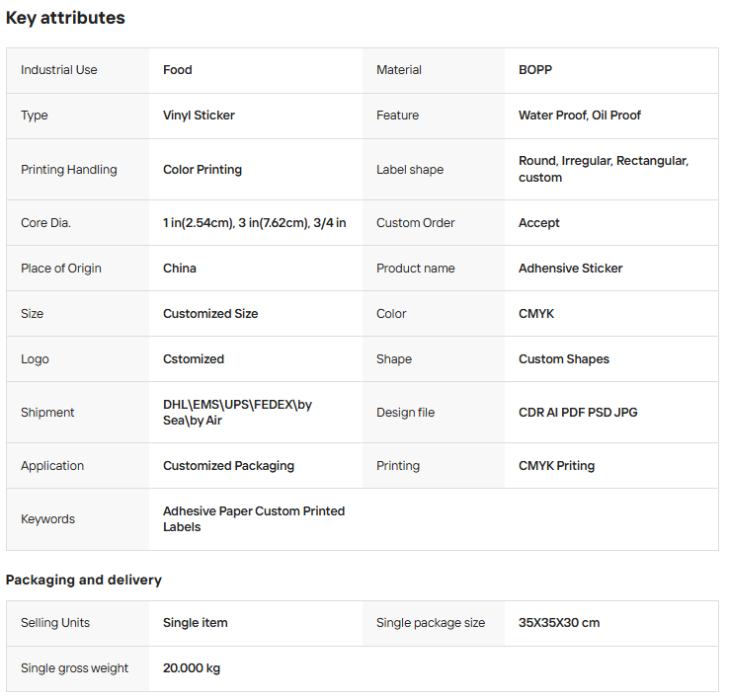Click the BOPP material value
Viewport: 729px width, 700px height.
coord(535,70)
